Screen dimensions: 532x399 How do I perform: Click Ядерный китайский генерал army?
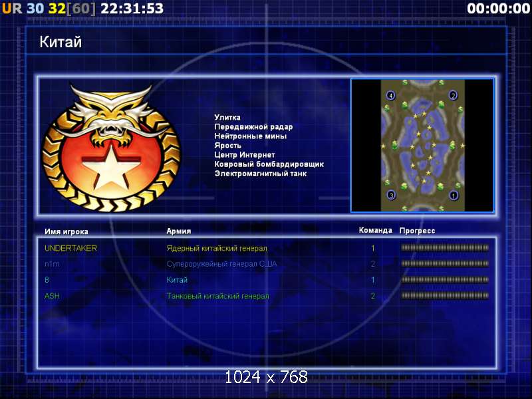pyautogui.click(x=217, y=248)
